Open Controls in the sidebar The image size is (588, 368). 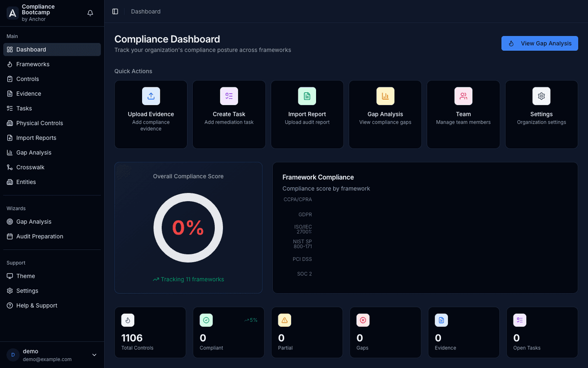52,79
